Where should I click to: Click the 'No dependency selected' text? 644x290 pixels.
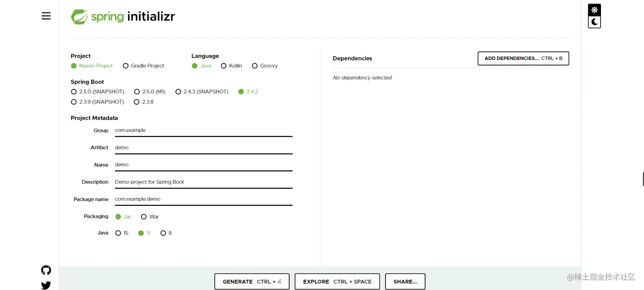point(362,78)
